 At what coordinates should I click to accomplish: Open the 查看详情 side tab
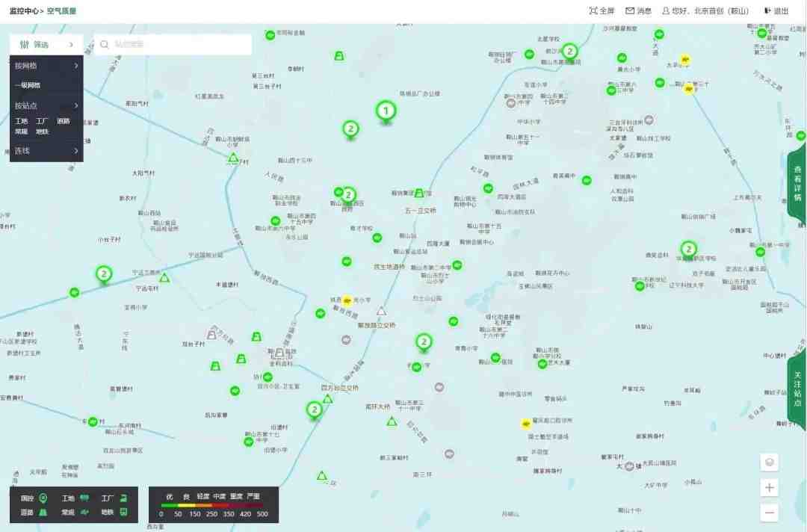click(x=797, y=184)
